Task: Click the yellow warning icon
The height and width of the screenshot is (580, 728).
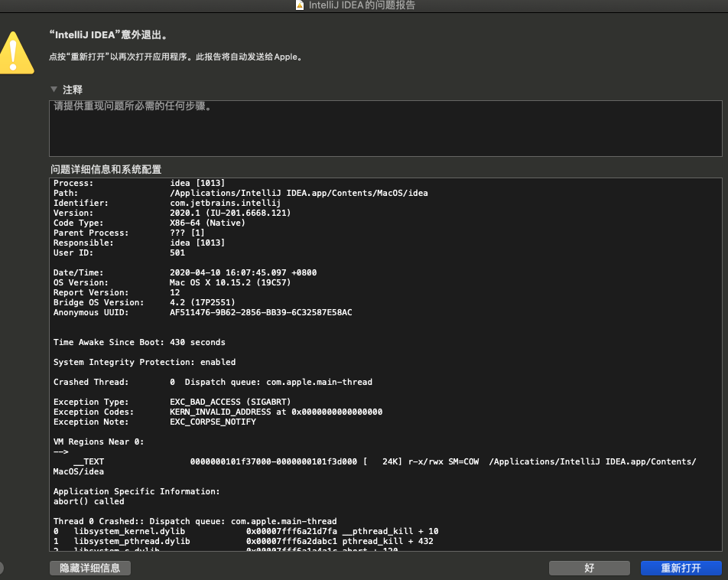Action: pyautogui.click(x=16, y=53)
